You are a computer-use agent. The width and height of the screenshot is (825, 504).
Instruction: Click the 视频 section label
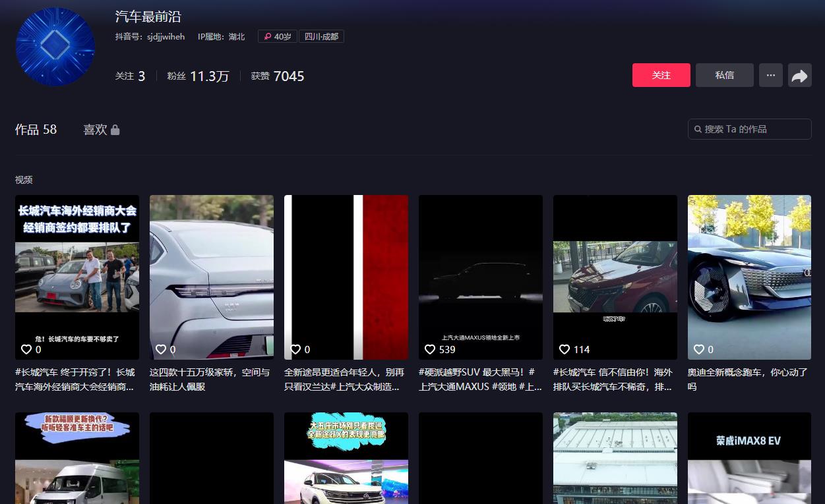point(24,180)
